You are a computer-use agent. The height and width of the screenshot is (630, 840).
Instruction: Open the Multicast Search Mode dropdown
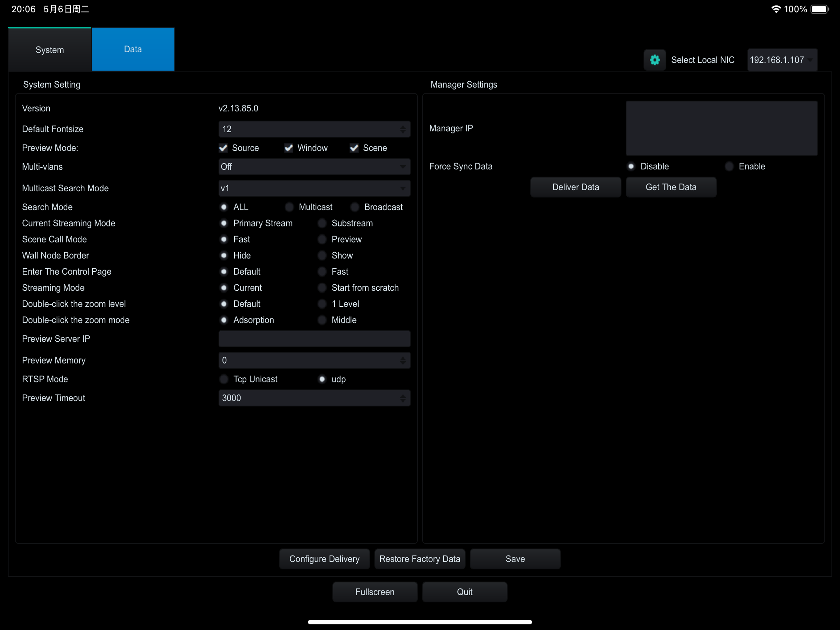pos(314,188)
